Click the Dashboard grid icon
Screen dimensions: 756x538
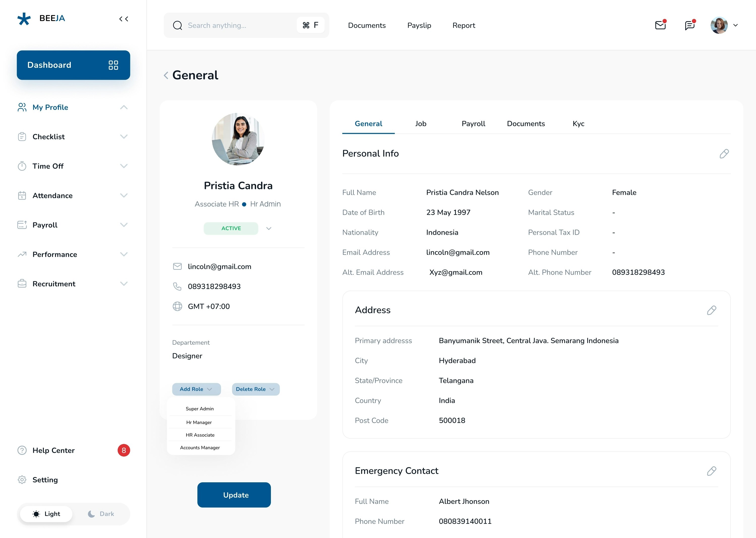(x=113, y=65)
